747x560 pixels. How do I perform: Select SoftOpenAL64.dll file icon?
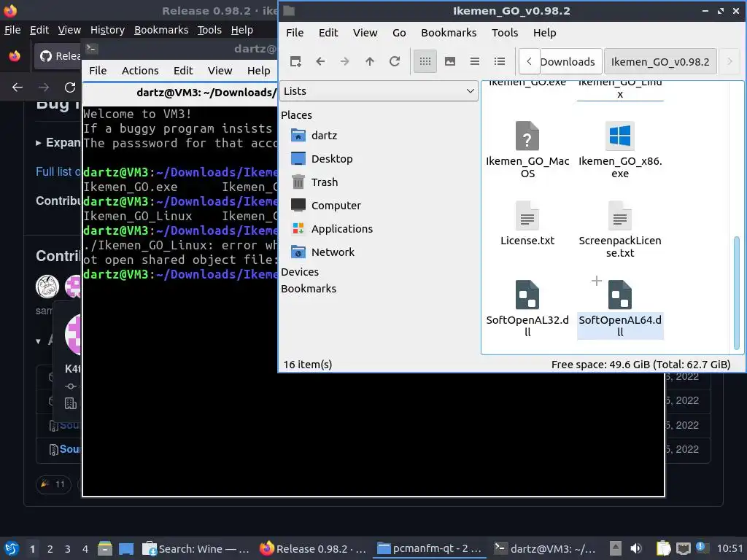(620, 295)
